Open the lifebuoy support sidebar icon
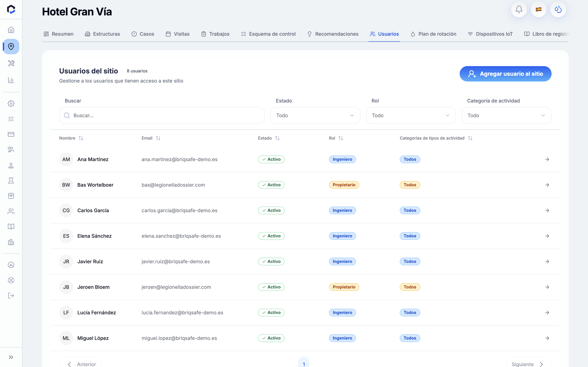The height and width of the screenshot is (367, 588). 11,280
